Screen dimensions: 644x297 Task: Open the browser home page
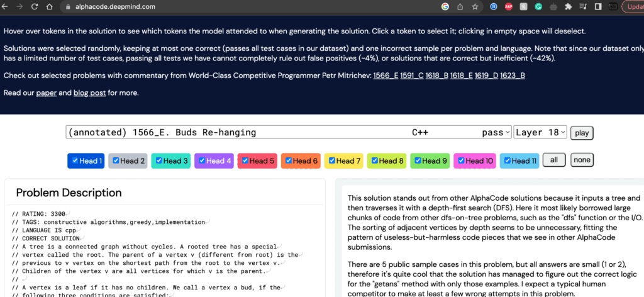coord(49,6)
